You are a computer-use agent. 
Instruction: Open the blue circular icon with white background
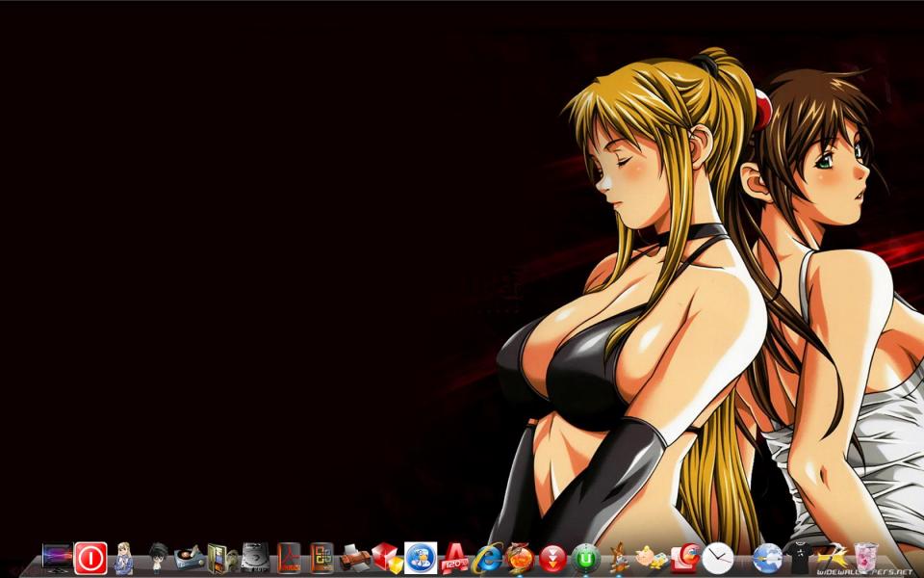421,558
